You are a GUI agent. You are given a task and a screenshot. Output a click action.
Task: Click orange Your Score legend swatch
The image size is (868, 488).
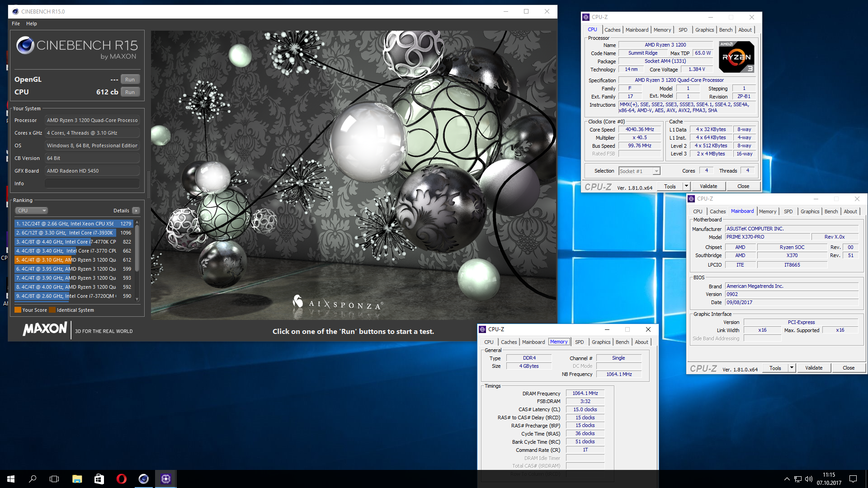18,310
